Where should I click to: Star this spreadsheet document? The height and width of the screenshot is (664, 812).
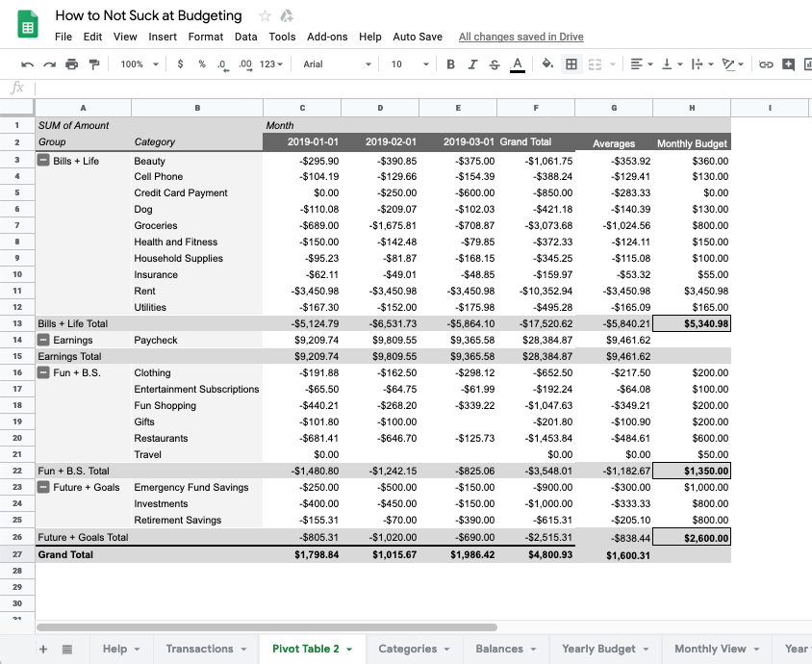click(x=266, y=16)
